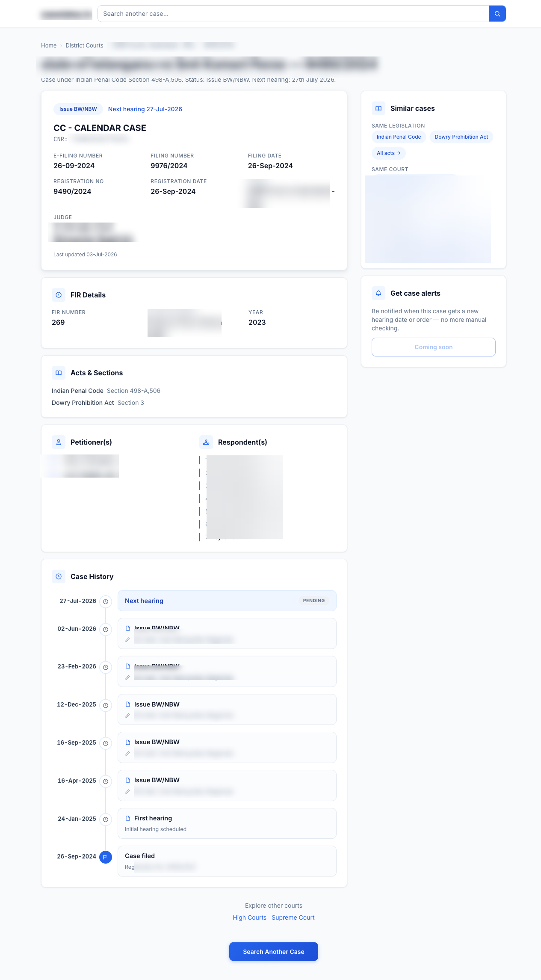Screen dimensions: 541x980
Task: Select the 16-Sep-2025 timeline clock marker
Action: (x=106, y=743)
